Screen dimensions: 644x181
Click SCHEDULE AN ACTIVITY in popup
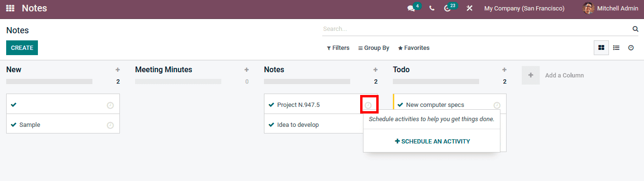coord(432,142)
